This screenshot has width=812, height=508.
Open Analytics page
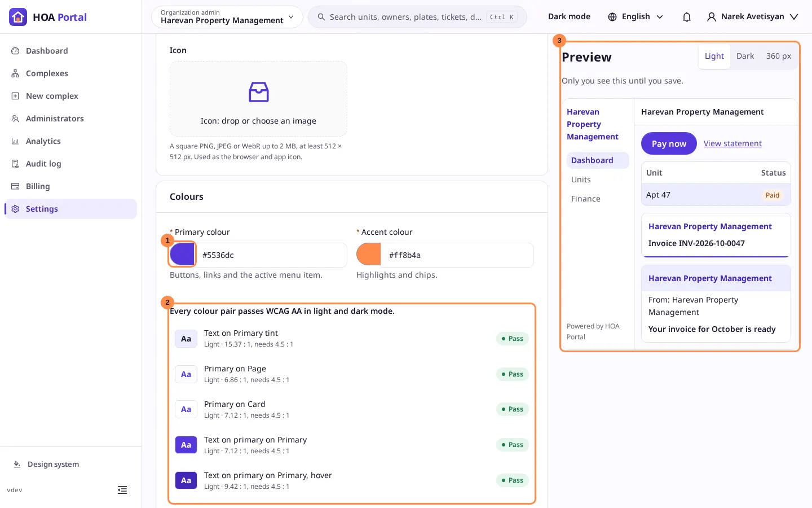70,141
